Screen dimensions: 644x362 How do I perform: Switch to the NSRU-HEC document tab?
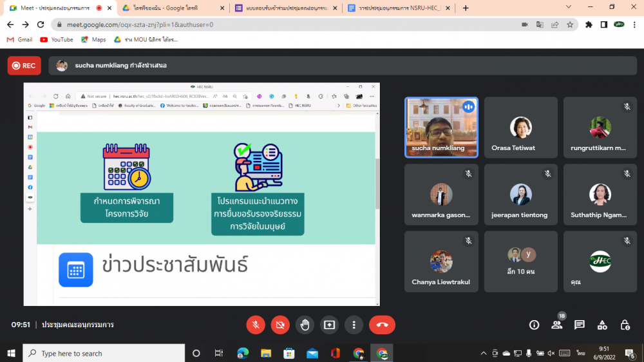point(397,8)
